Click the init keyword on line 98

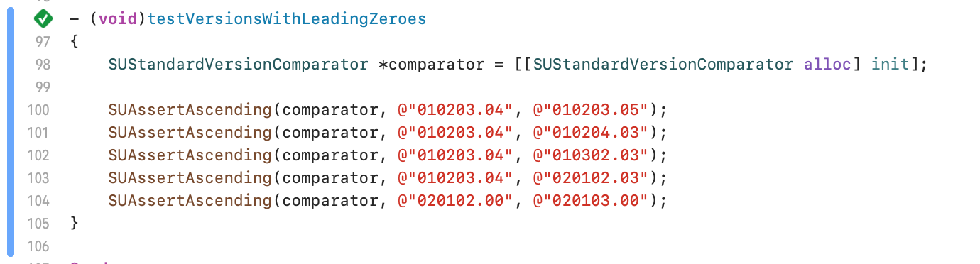coord(889,65)
